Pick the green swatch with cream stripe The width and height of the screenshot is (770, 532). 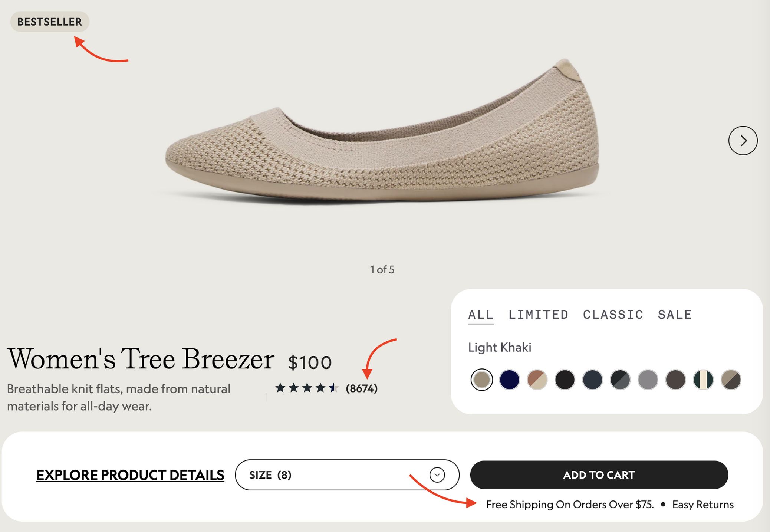tap(703, 380)
